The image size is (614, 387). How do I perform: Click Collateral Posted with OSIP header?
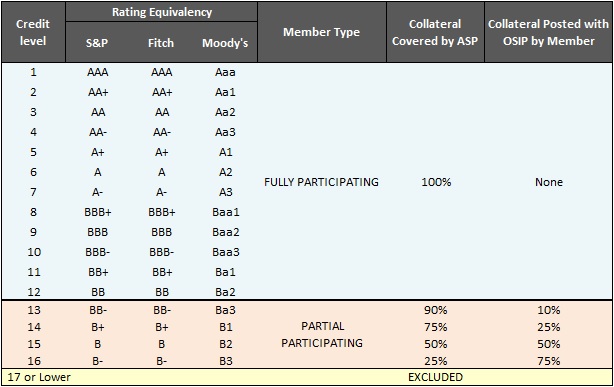tap(548, 32)
